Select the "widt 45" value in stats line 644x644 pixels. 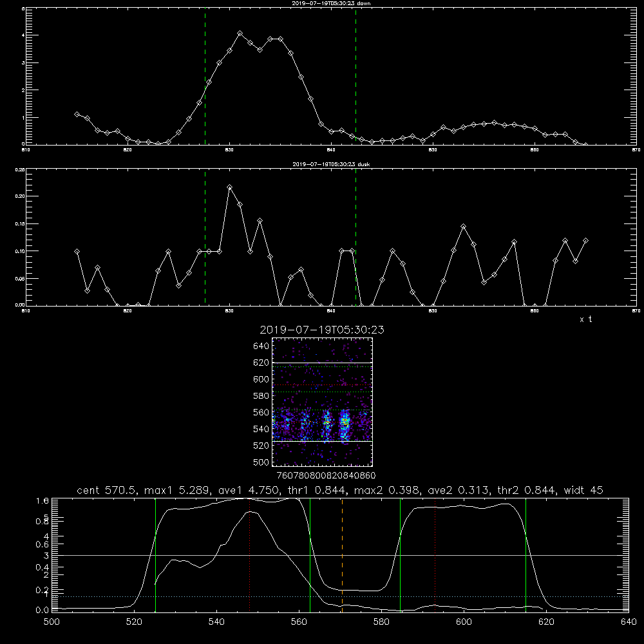coord(583,490)
